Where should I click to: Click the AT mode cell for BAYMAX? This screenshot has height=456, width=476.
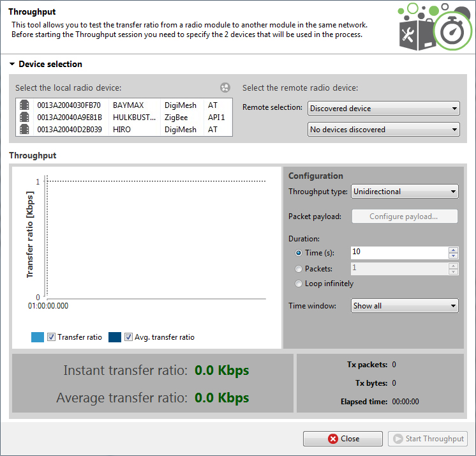[x=212, y=105]
